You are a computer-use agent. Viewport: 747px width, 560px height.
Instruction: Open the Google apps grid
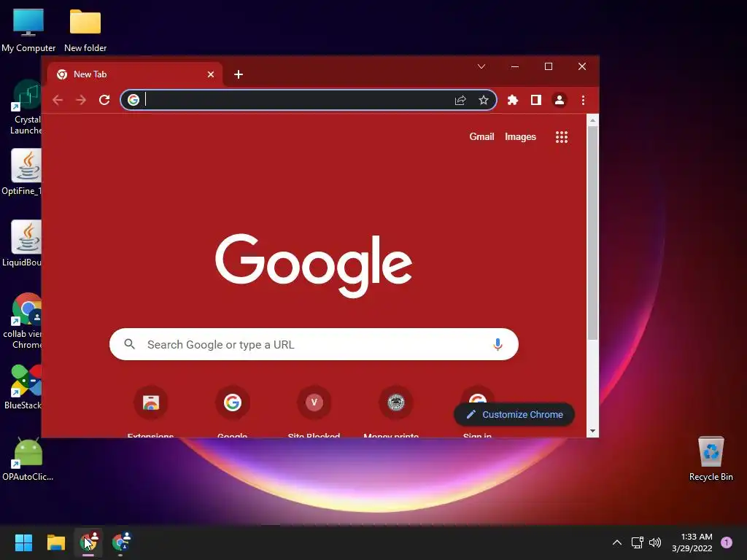[562, 137]
